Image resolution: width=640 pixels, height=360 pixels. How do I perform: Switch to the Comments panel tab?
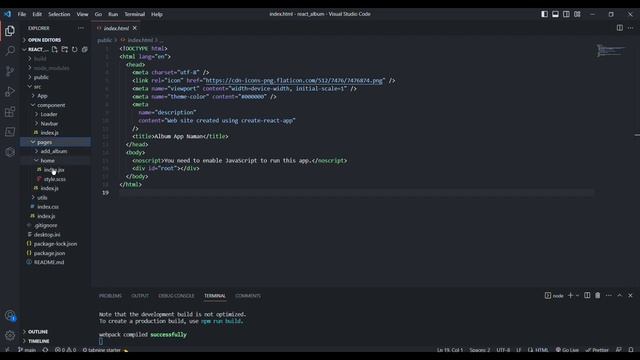point(248,296)
